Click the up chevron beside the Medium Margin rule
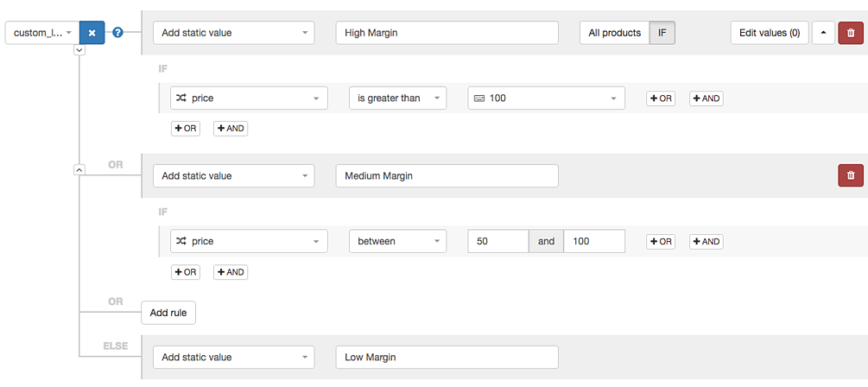This screenshot has height=387, width=868. tap(79, 170)
